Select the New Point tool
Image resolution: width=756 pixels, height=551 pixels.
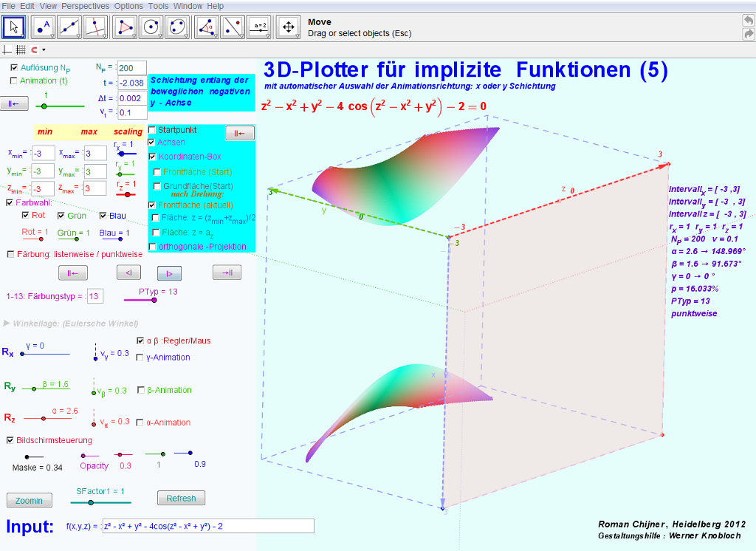click(44, 27)
